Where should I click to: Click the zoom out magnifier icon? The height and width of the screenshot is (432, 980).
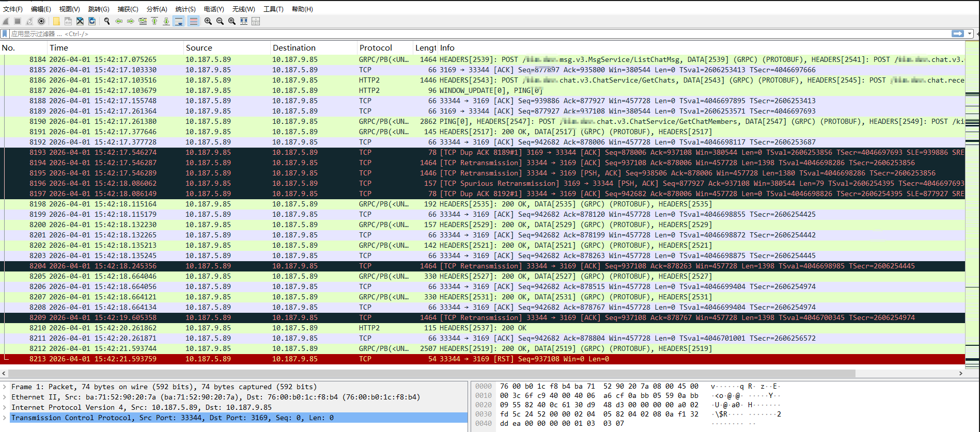click(x=220, y=21)
